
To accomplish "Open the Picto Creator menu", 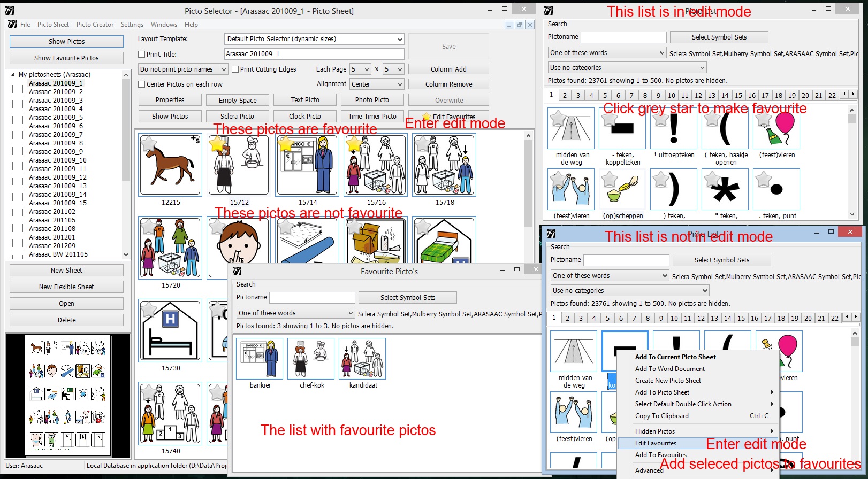I will (95, 25).
